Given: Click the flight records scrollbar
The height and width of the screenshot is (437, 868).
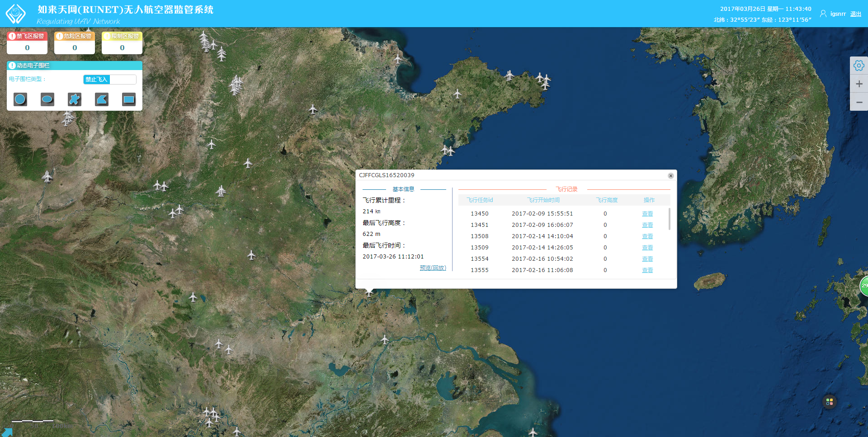Looking at the screenshot, I should coord(669,219).
